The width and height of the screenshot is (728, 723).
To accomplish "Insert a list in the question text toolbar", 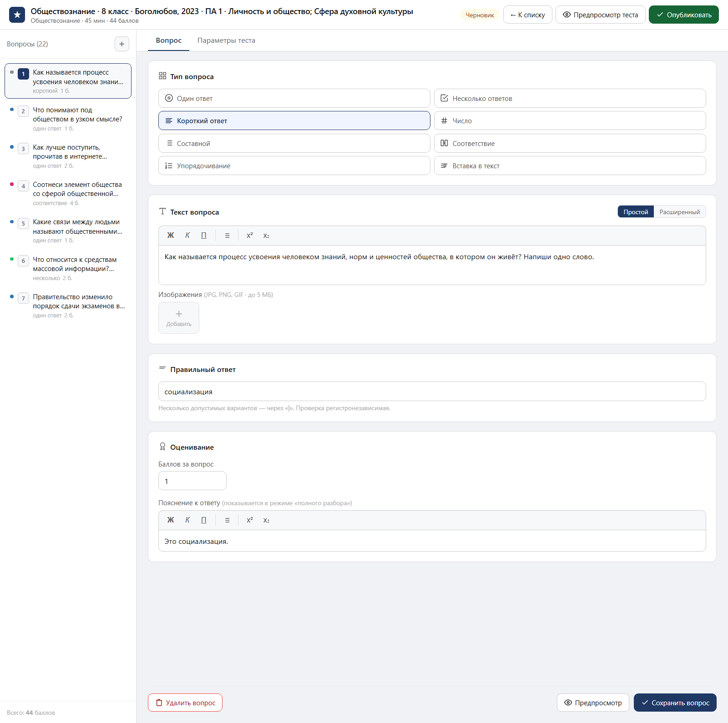I will point(227,236).
